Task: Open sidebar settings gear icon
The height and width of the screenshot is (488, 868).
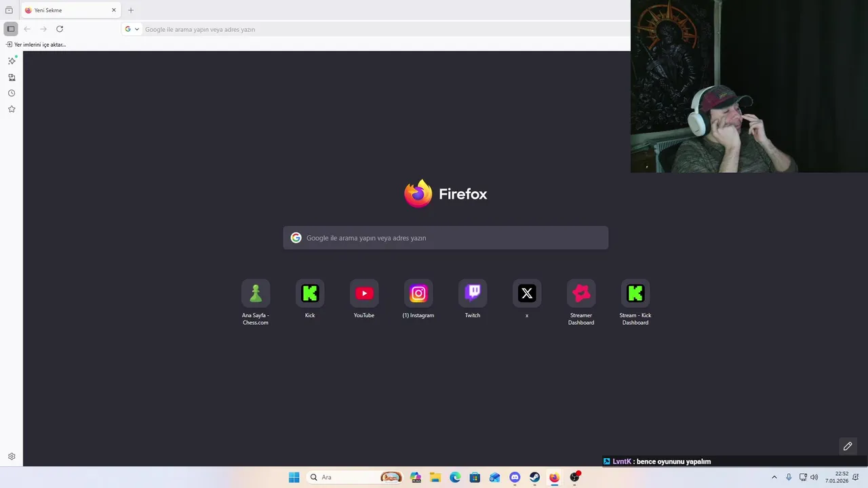Action: click(12, 457)
